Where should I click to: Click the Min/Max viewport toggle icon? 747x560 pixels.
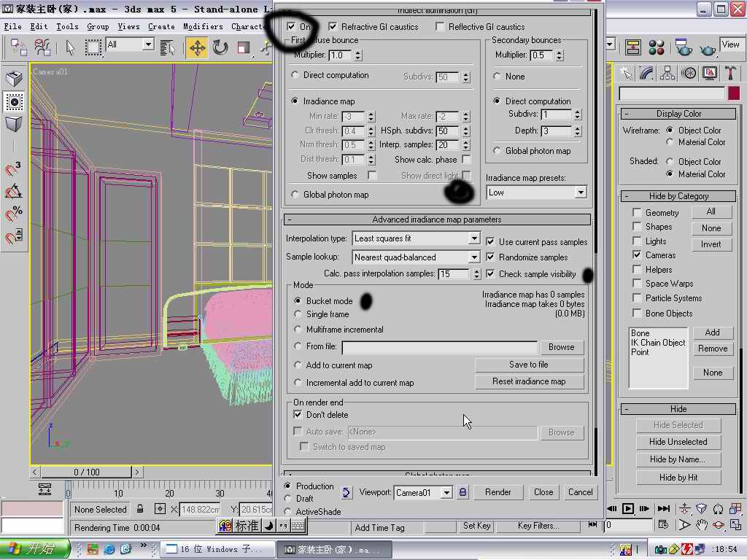(x=735, y=525)
